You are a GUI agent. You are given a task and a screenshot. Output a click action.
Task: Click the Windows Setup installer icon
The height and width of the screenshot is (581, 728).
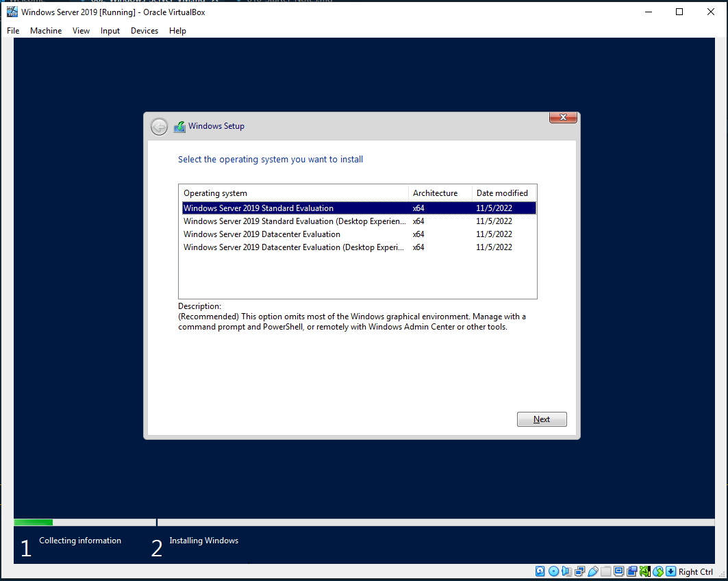[179, 126]
